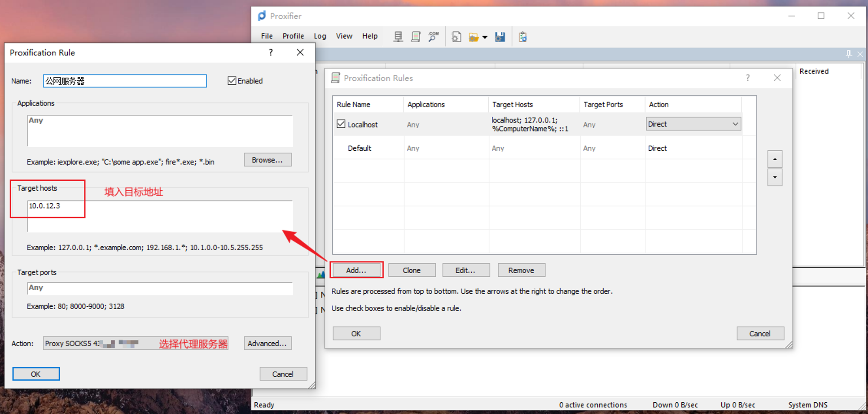868x414 pixels.
Task: Open the Localhost Action dropdown set to Direct
Action: [x=693, y=124]
